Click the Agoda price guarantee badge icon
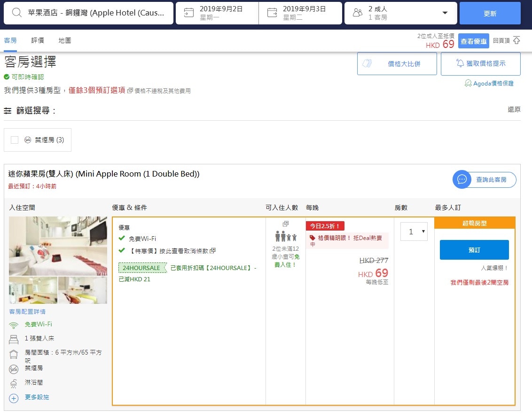 coord(468,84)
